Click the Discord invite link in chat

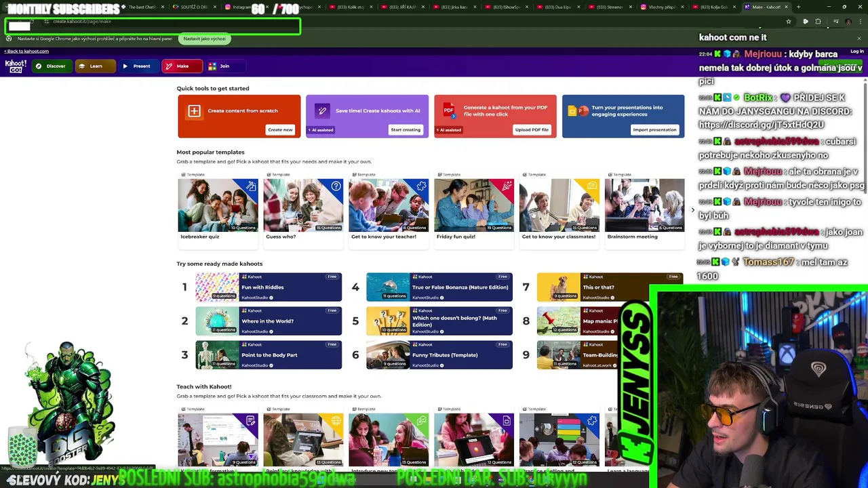pos(761,125)
